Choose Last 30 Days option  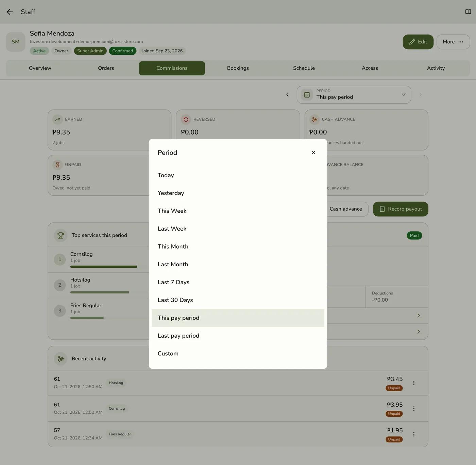coord(238,300)
